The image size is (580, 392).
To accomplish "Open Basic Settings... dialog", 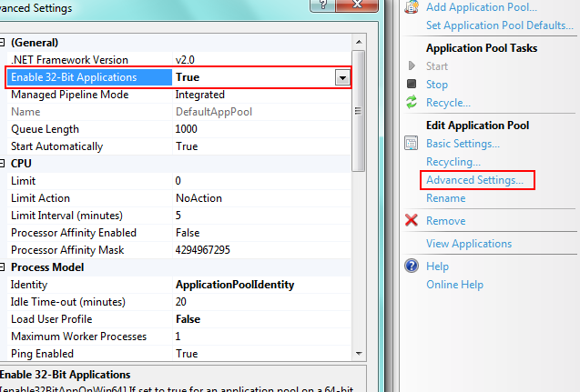I will click(x=463, y=144).
